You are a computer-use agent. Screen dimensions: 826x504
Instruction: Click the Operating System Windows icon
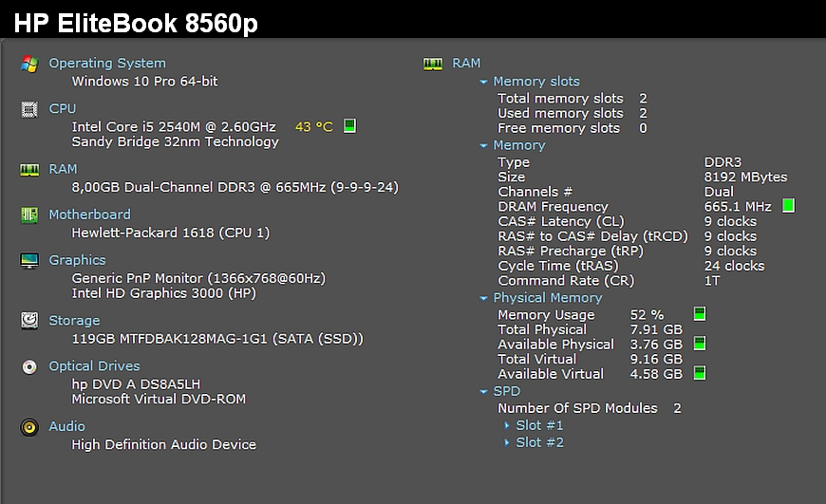tap(29, 64)
